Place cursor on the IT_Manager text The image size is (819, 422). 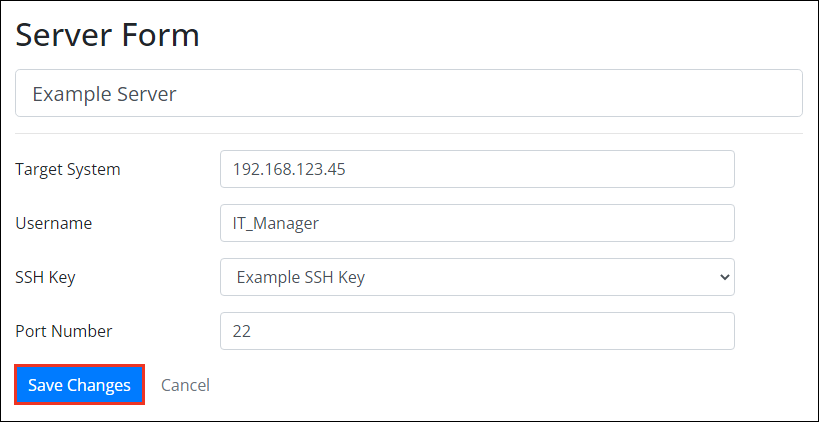pyautogui.click(x=275, y=223)
